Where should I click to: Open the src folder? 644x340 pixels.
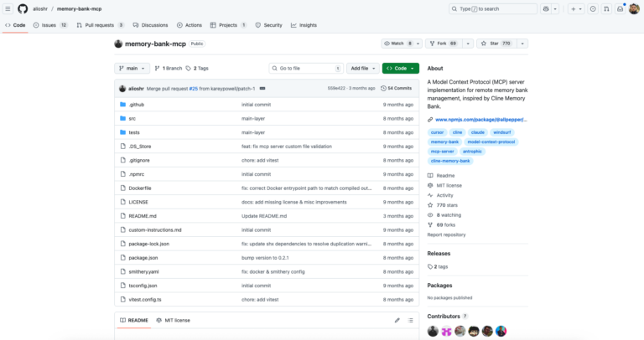point(132,119)
